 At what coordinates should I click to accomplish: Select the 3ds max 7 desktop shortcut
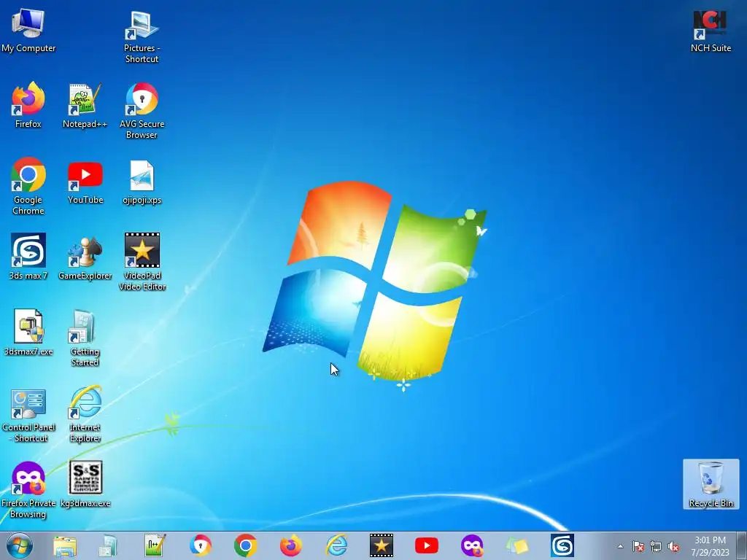(28, 257)
